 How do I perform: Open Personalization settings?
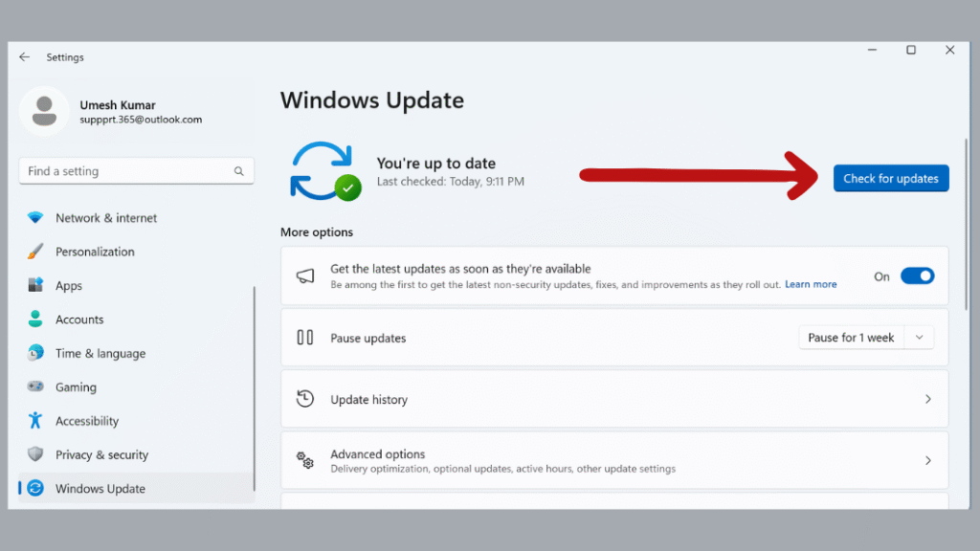click(x=136, y=252)
